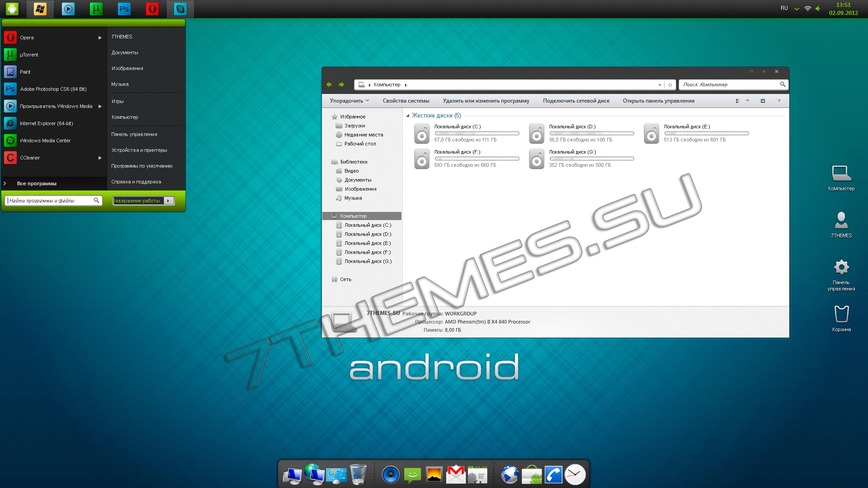Open Панель управления desktop gear icon
Screen dimensions: 868x488
pyautogui.click(x=841, y=275)
